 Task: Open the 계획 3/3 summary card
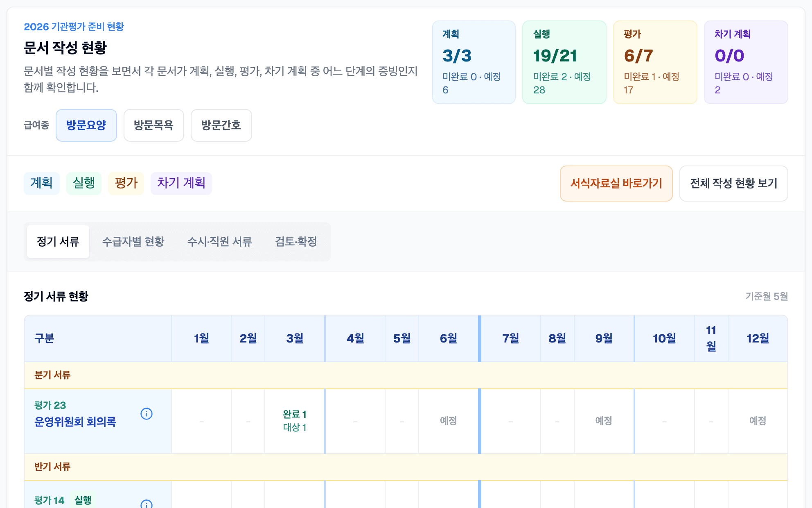click(474, 62)
